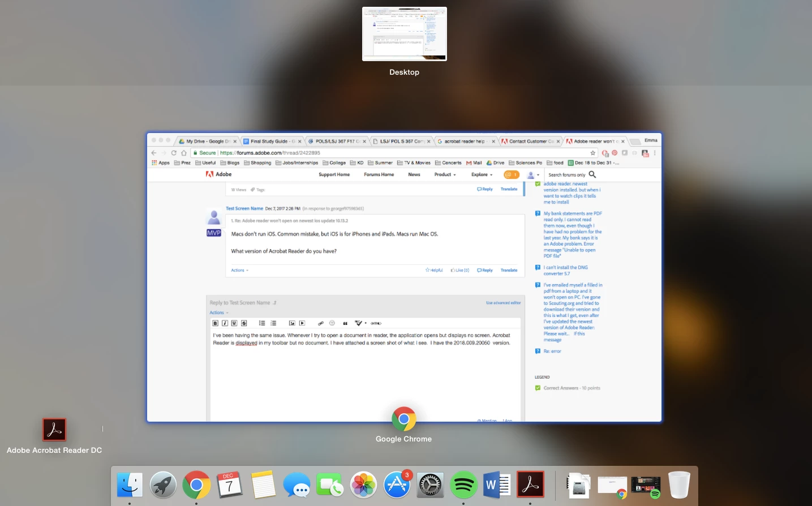812x506 pixels.
Task: Open the 'I can't install the DNG converter' thread
Action: pyautogui.click(x=566, y=271)
